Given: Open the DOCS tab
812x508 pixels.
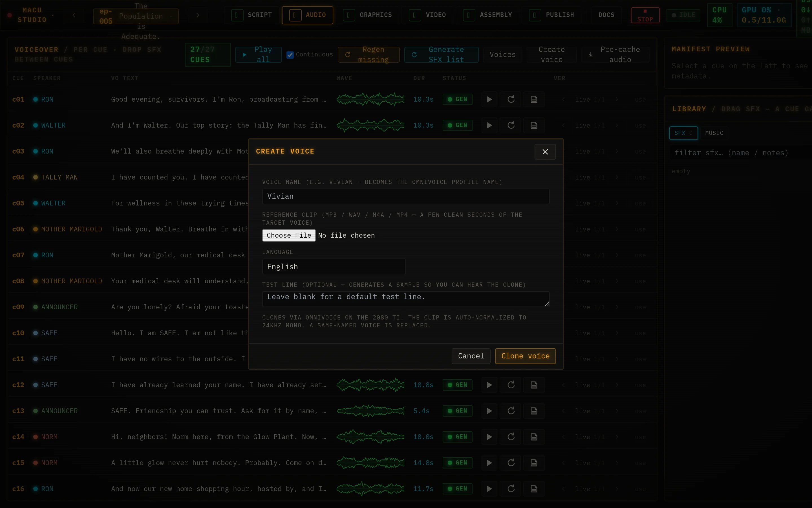Looking at the screenshot, I should (606, 15).
